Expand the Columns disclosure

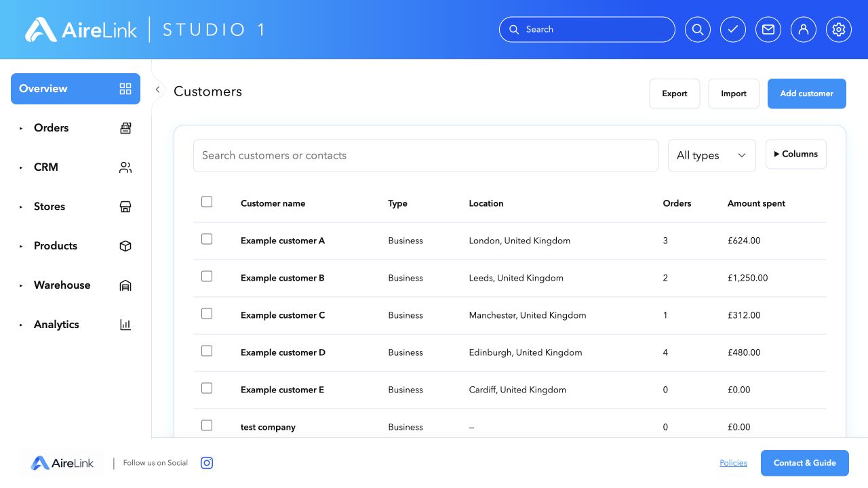(x=796, y=155)
